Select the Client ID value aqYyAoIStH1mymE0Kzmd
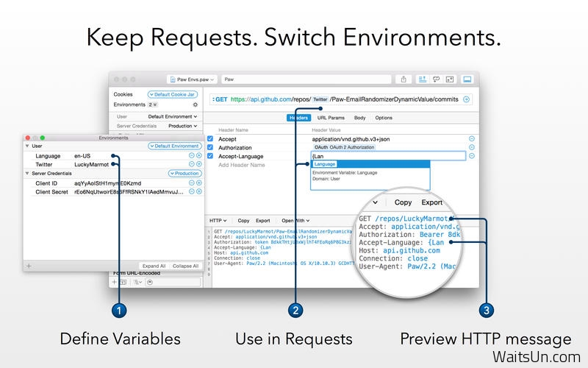The height and width of the screenshot is (368, 588). point(107,183)
